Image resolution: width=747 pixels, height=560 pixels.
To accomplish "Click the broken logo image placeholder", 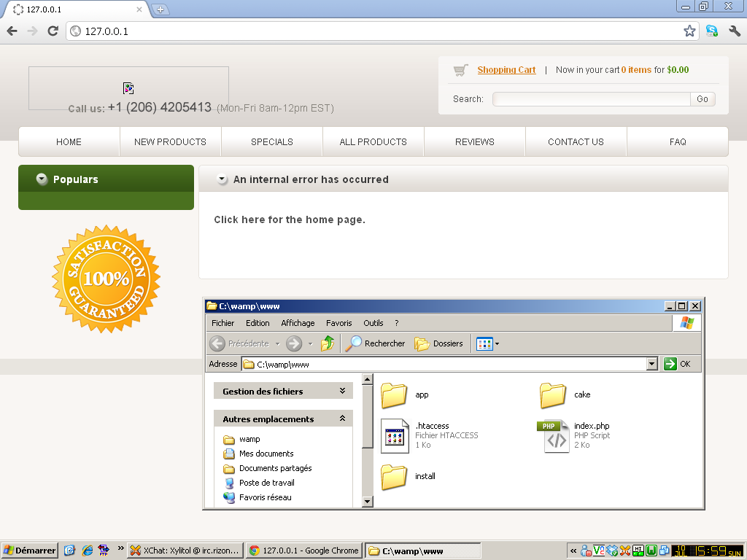I will 128,88.
